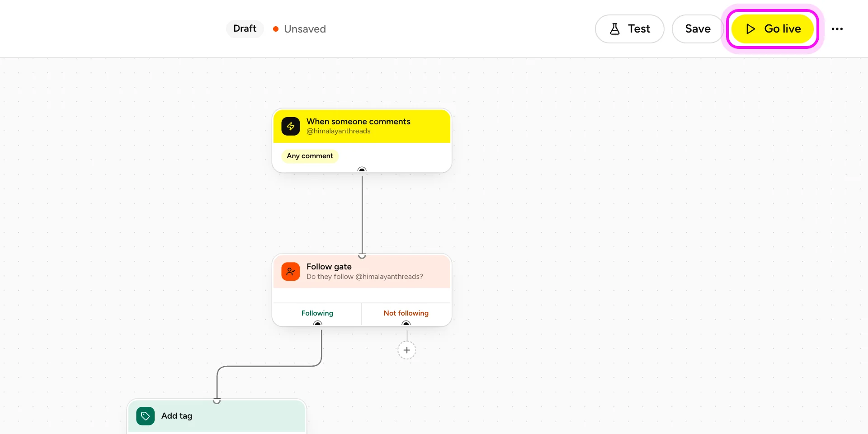Screen dimensions: 868x434
Task: Click the Go live button
Action: point(773,29)
